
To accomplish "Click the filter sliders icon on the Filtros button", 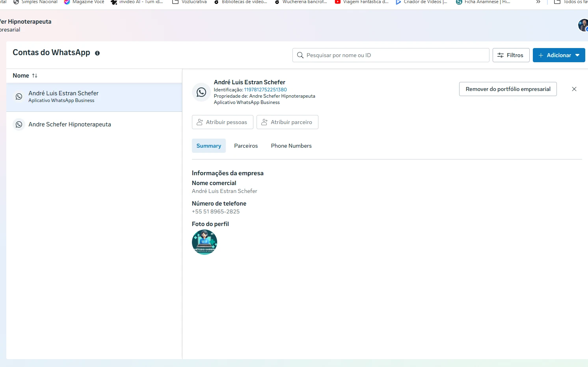I will click(x=501, y=55).
